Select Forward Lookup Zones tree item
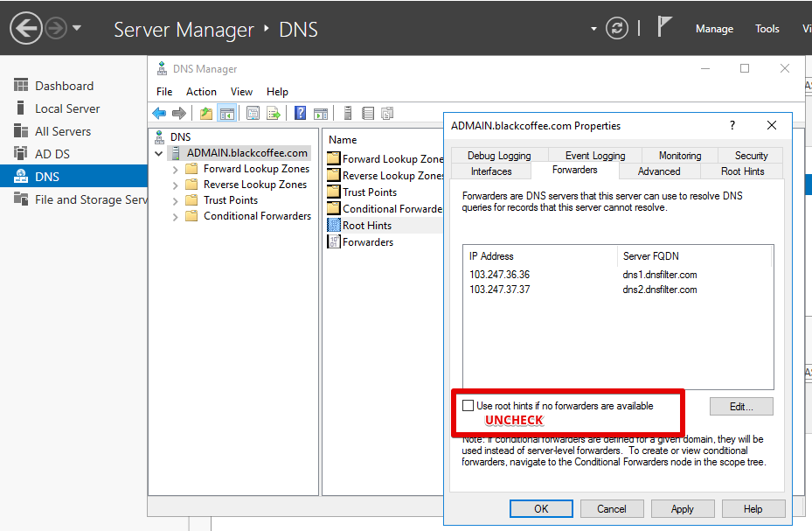Viewport: 812px width, 531px height. coord(256,169)
